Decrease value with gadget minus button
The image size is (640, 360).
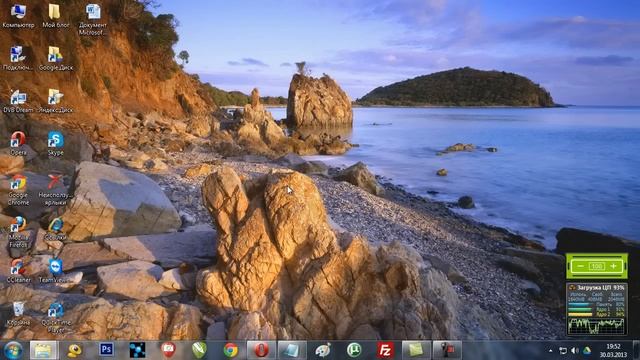(x=580, y=267)
